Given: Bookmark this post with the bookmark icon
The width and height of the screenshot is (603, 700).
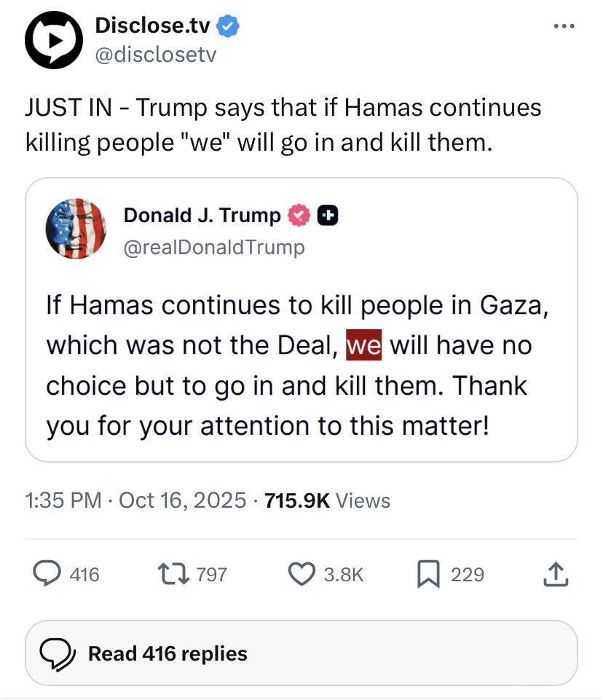Looking at the screenshot, I should 427,575.
